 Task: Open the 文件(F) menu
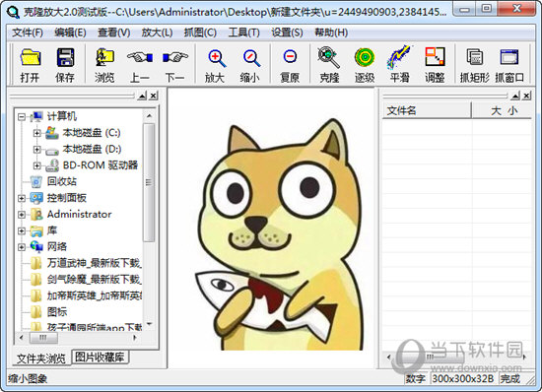(28, 33)
